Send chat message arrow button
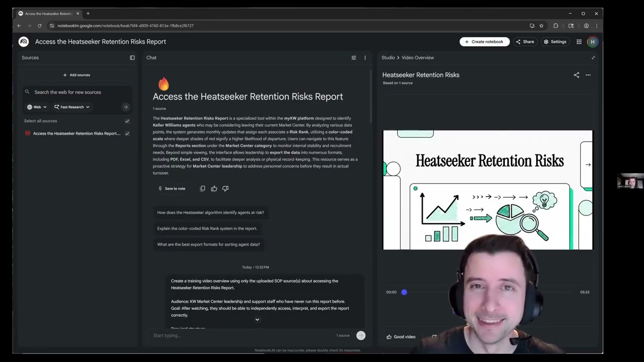Viewport: 644px width, 362px height. tap(361, 335)
